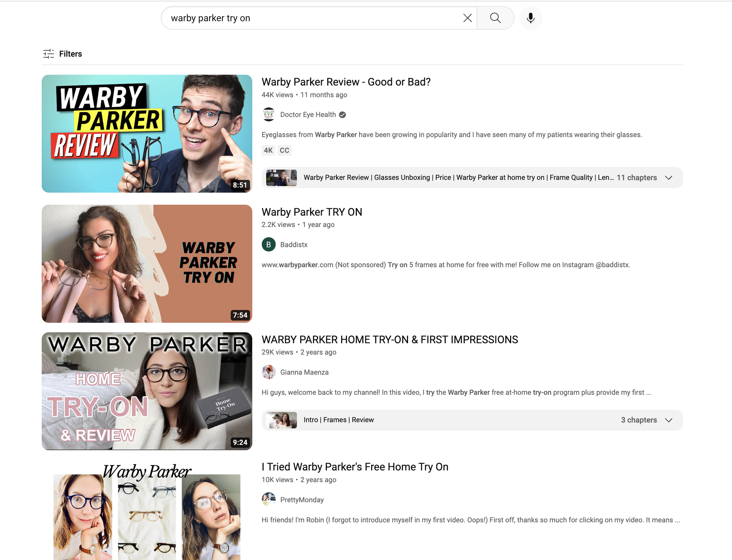Click Gianna Maenza's profile picture
The width and height of the screenshot is (732, 560).
pyautogui.click(x=269, y=372)
